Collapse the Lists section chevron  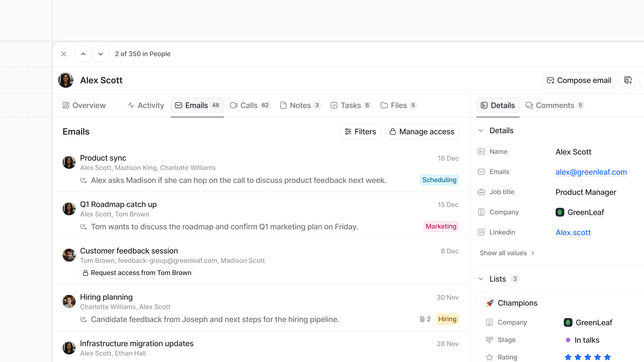click(x=481, y=279)
